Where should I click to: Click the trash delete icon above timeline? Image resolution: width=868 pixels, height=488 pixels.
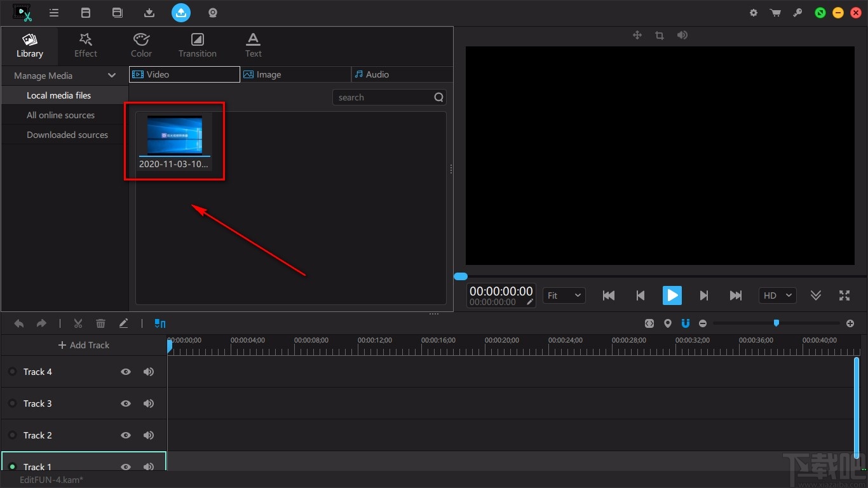click(x=100, y=323)
